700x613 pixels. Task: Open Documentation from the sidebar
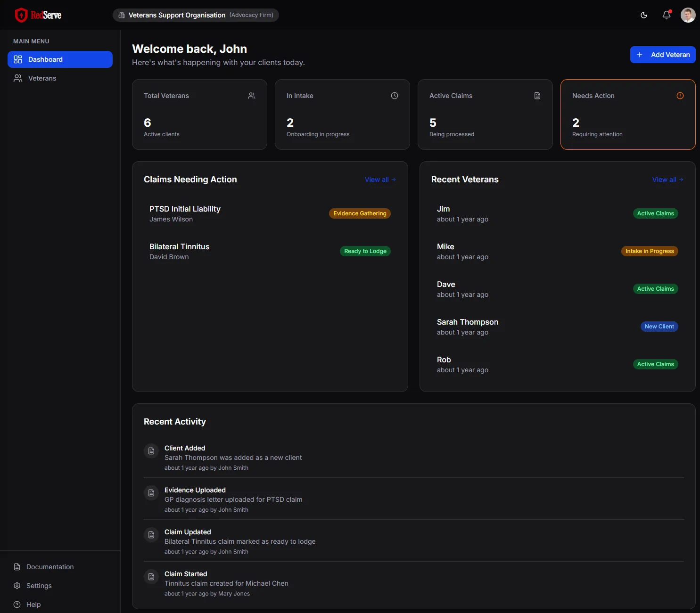50,567
